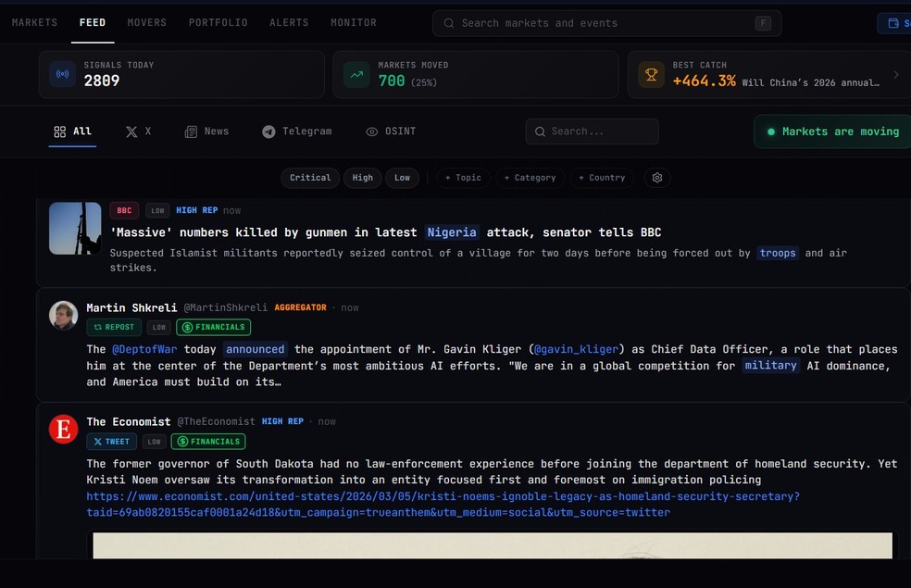Click the Best Catch trophy icon
The height and width of the screenshot is (588, 911).
pos(651,75)
